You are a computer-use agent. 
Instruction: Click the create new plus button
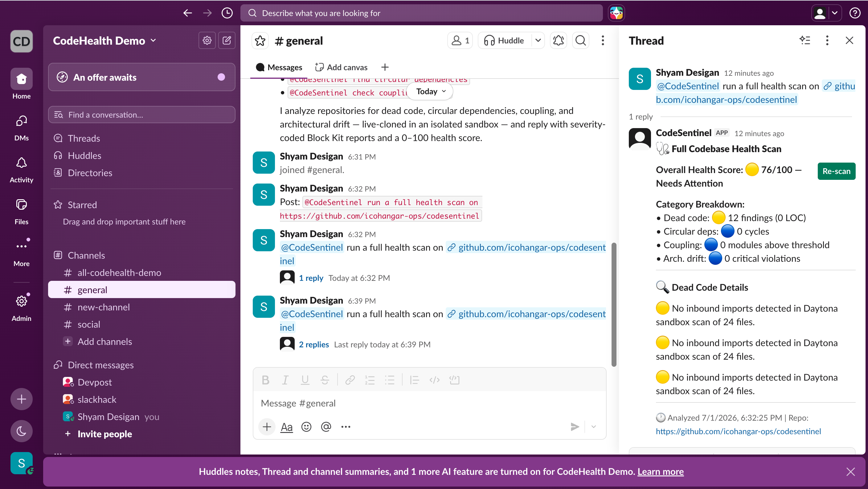(x=22, y=399)
